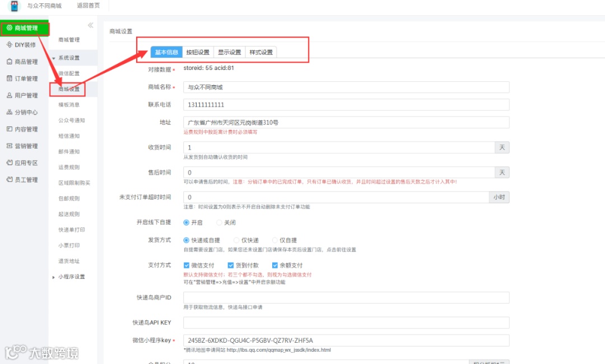605x364 pixels.
Task: Click the 快递鸟商户ID input field
Action: click(346, 298)
